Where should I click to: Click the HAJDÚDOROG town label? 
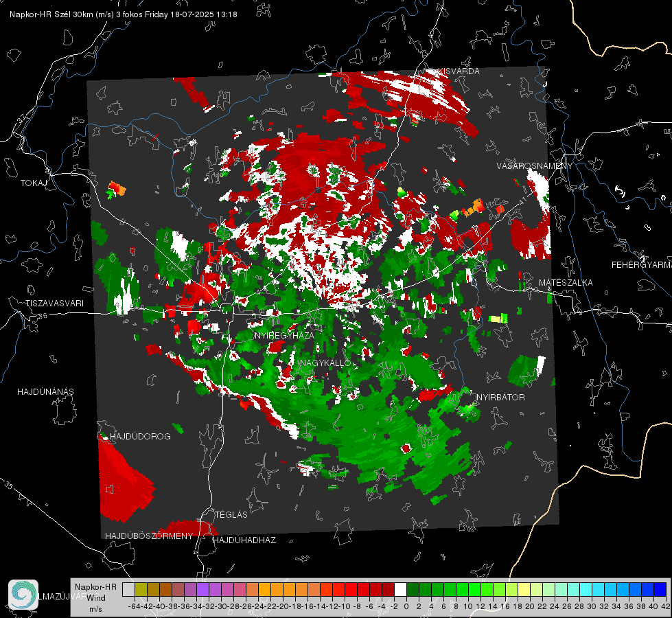pyautogui.click(x=140, y=437)
